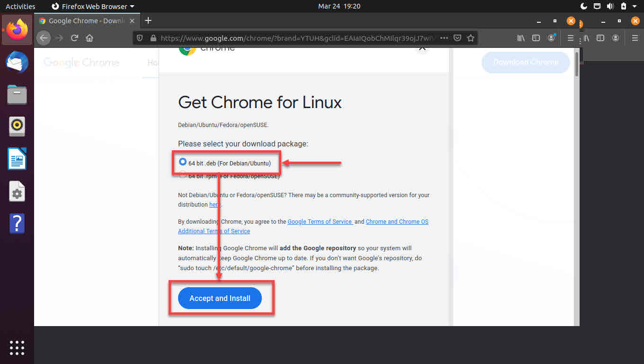Follow the community-supported version 'here' link
Viewport: 644px width, 364px height.
215,204
